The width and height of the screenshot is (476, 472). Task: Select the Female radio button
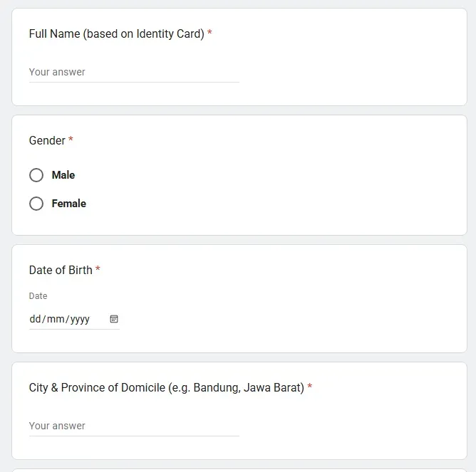(36, 204)
